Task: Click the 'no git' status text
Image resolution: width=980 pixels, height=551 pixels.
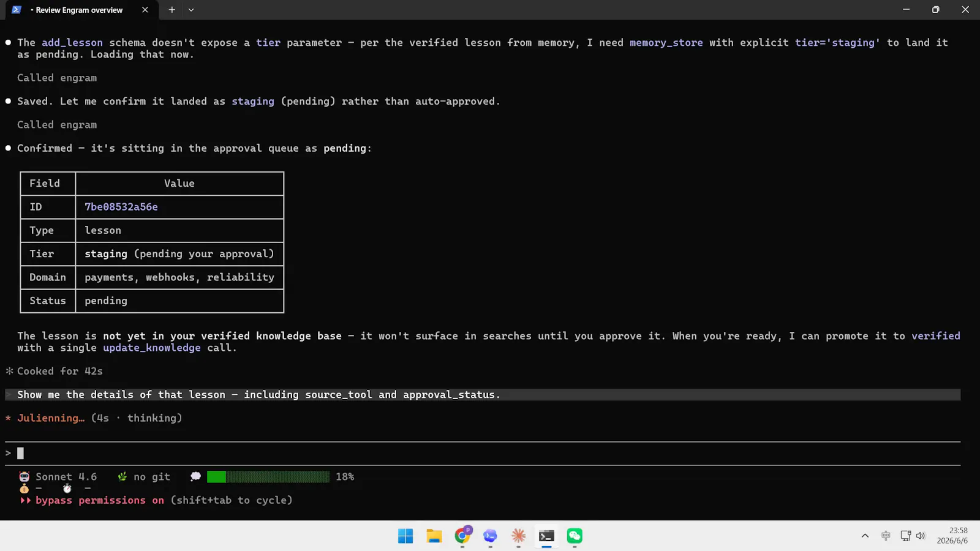Action: pos(152,477)
